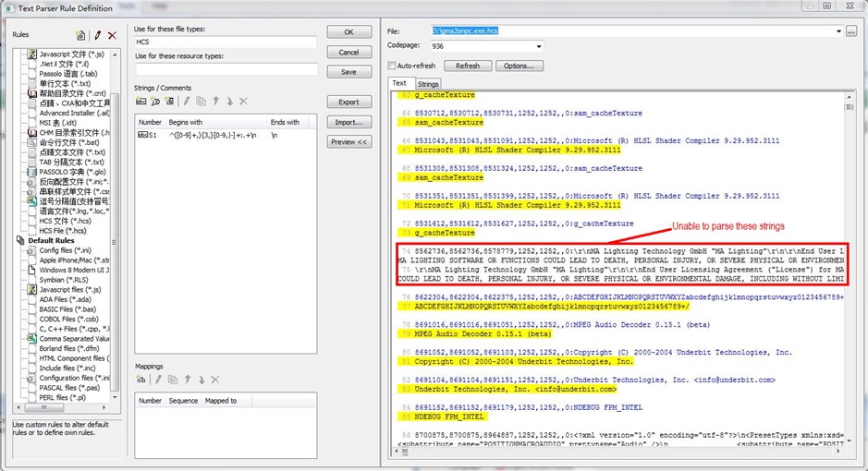
Task: Click the add mapping icon under Mappings
Action: point(141,380)
